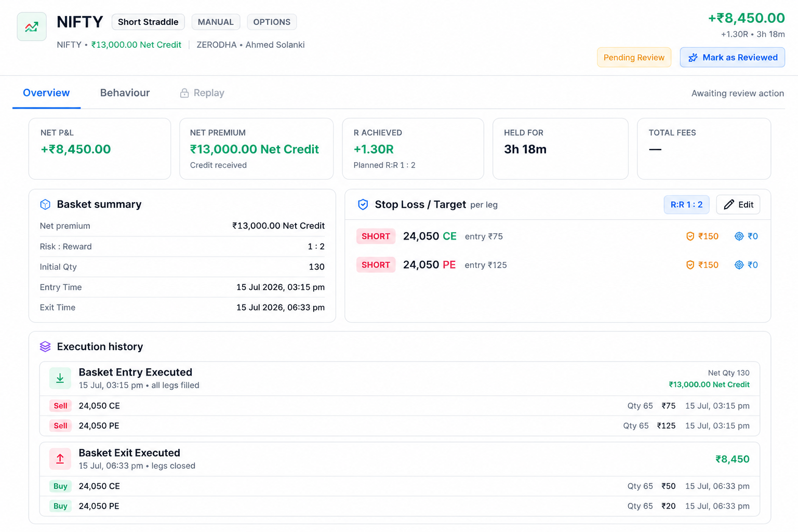Click the target icon in 24,050 CE row

pyautogui.click(x=739, y=236)
